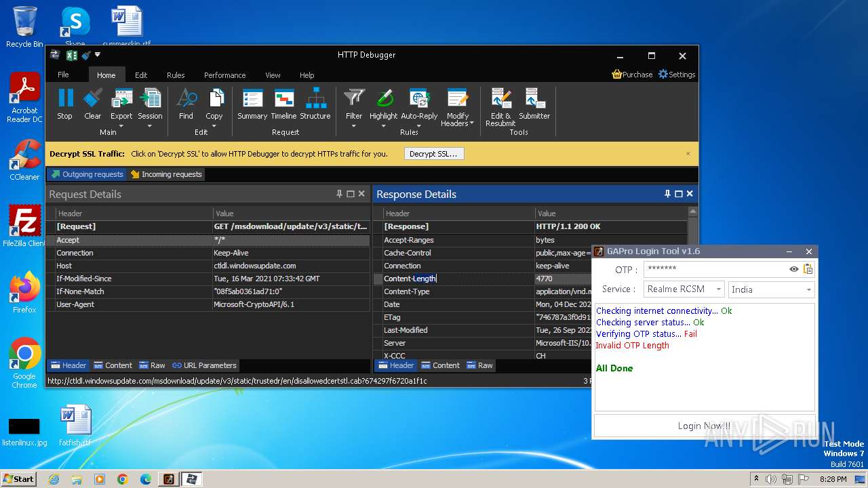Expand the Auto-Reply dropdown arrow
Screen dimensions: 868x488
(419, 126)
